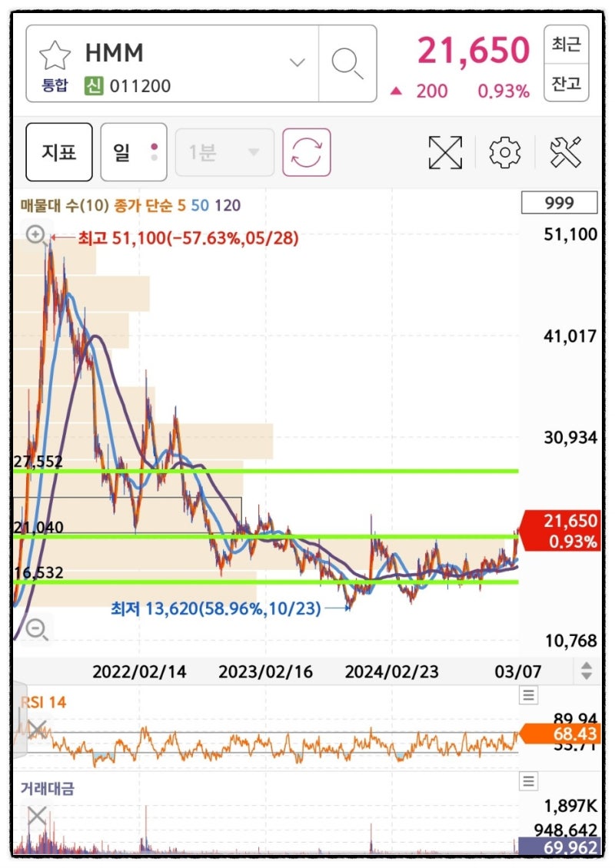This screenshot has width=615, height=868.
Task: Open the stock search magnifier
Action: pyautogui.click(x=347, y=63)
